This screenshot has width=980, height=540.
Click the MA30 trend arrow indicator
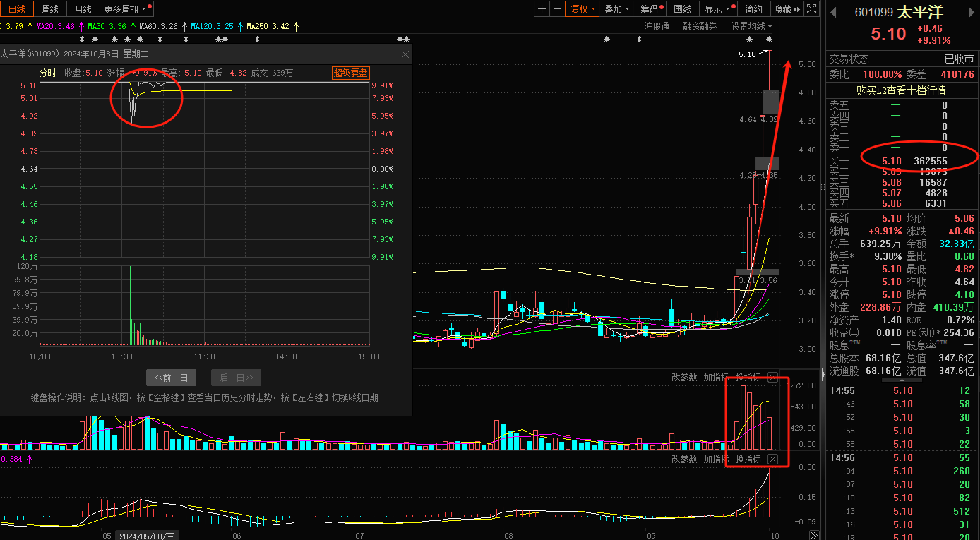pos(132,26)
